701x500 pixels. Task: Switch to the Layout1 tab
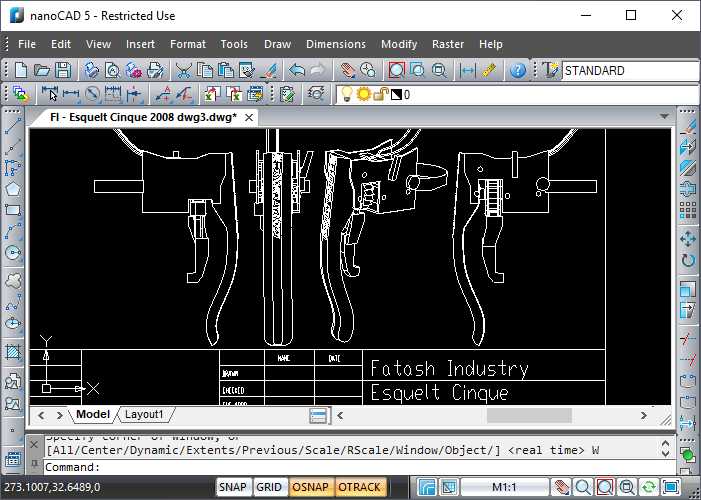click(x=144, y=414)
